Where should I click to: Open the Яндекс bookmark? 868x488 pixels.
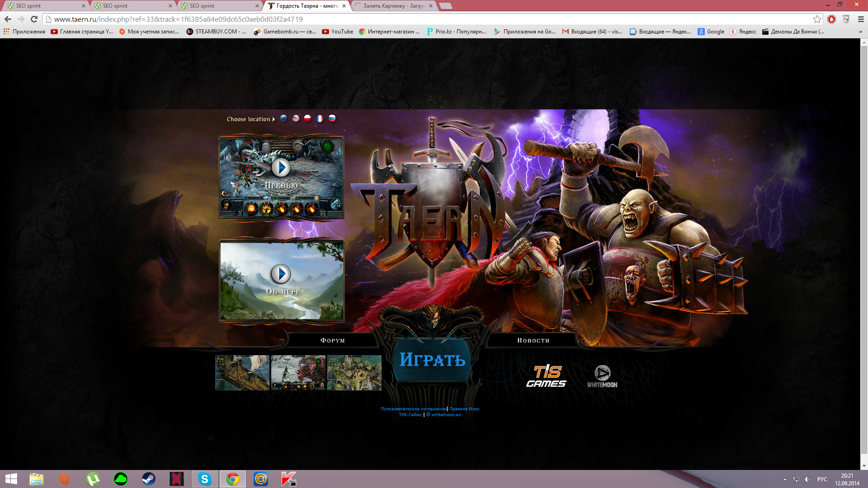click(x=743, y=32)
